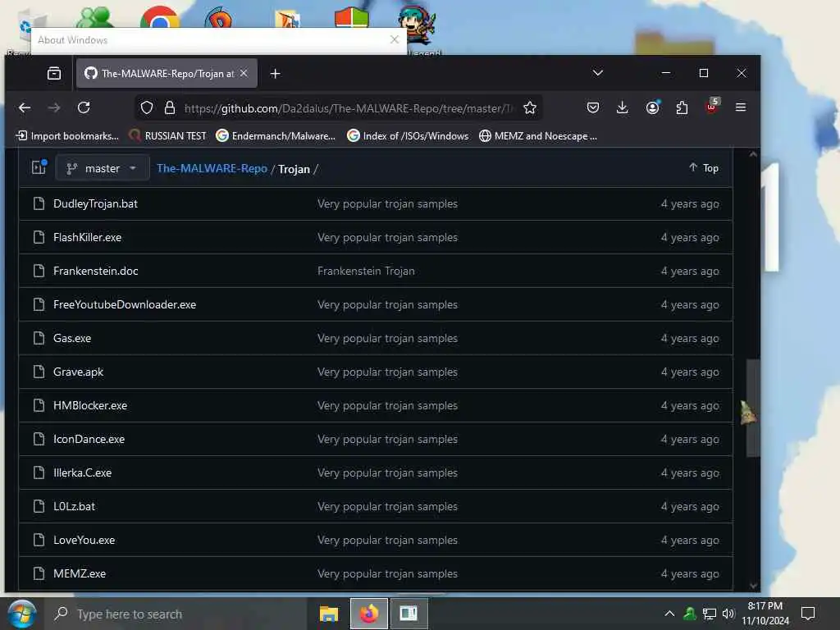
Task: Click the scrollbar up arrow
Action: click(x=753, y=155)
